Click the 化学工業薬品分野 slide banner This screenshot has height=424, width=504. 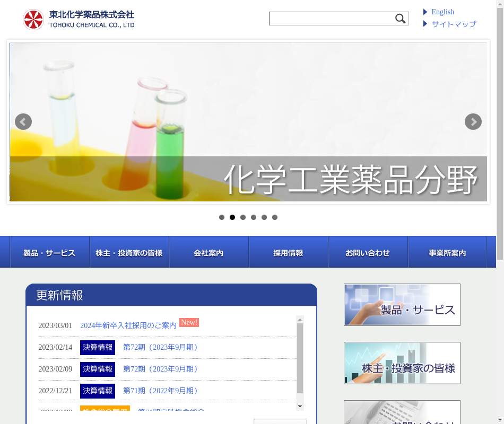248,122
